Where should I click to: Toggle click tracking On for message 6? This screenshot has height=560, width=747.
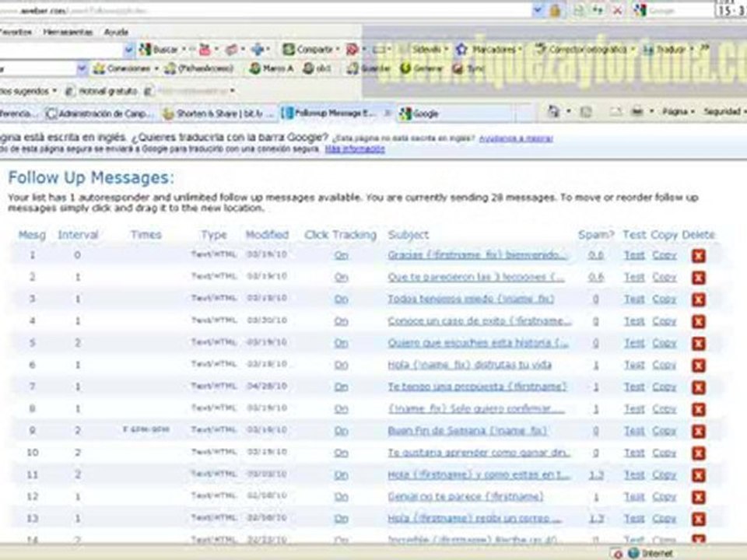(341, 365)
